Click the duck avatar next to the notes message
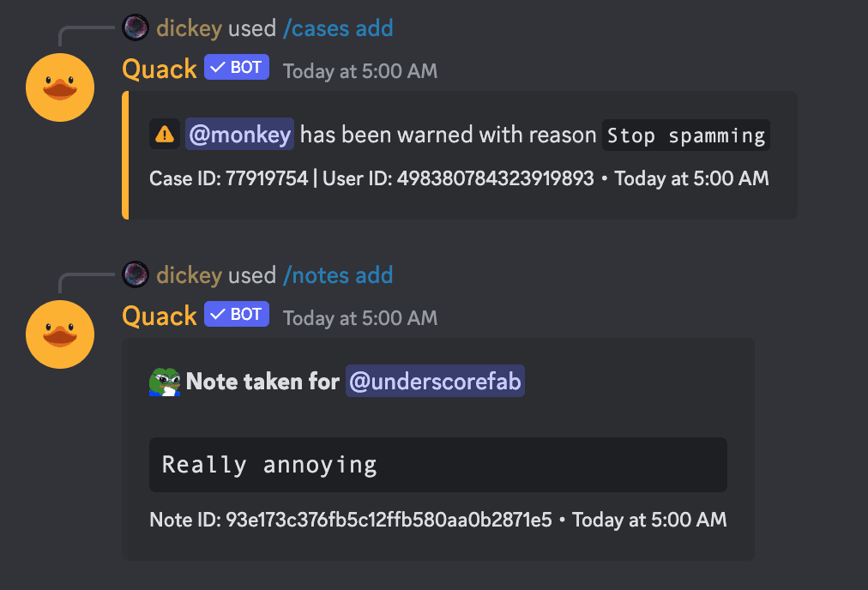 pyautogui.click(x=59, y=334)
